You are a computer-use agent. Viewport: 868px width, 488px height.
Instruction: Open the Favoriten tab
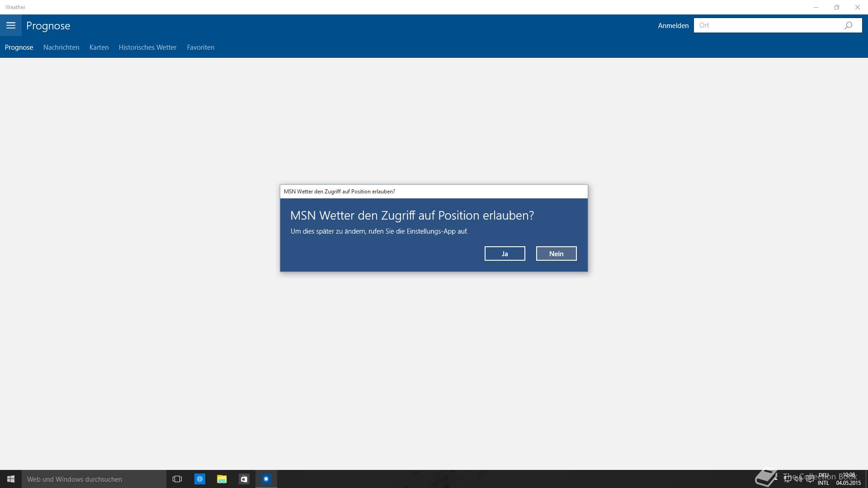pos(201,47)
